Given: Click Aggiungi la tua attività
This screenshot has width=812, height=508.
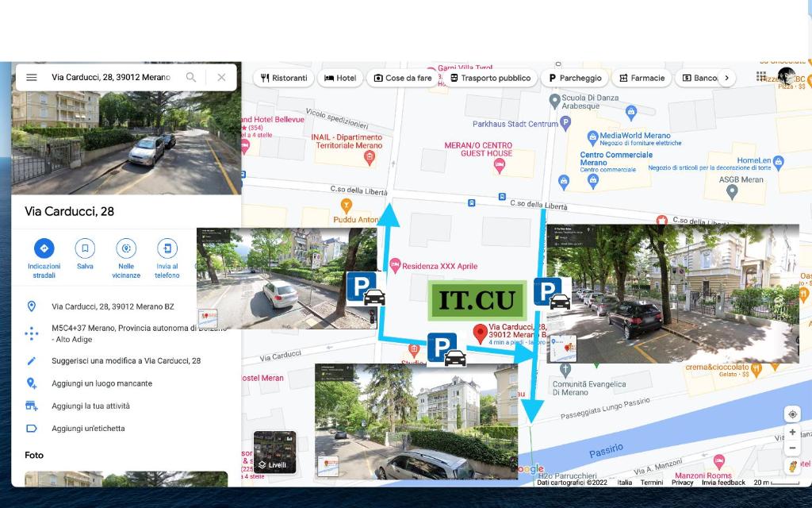Looking at the screenshot, I should click(x=90, y=406).
